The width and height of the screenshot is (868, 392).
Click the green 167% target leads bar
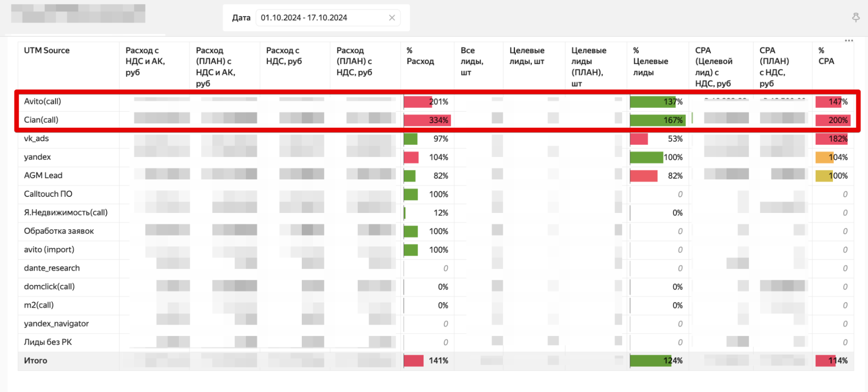[657, 120]
